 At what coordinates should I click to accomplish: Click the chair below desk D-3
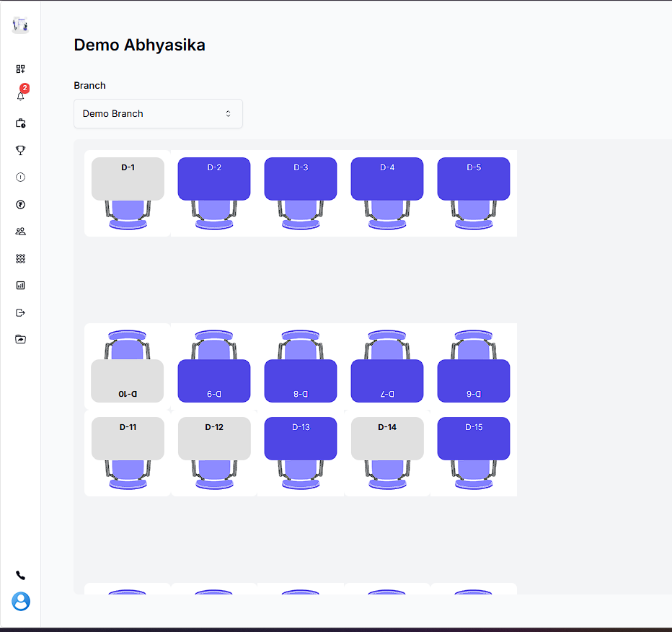(x=301, y=215)
